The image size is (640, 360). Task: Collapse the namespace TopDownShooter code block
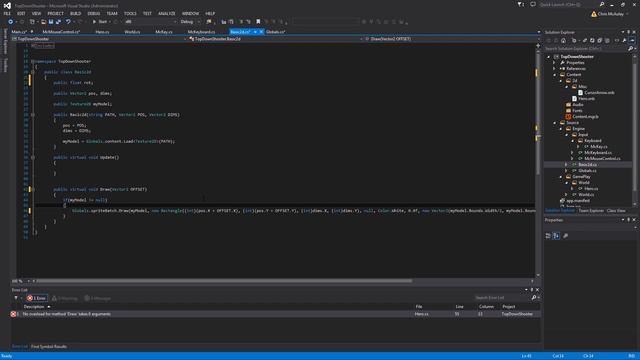point(33,61)
